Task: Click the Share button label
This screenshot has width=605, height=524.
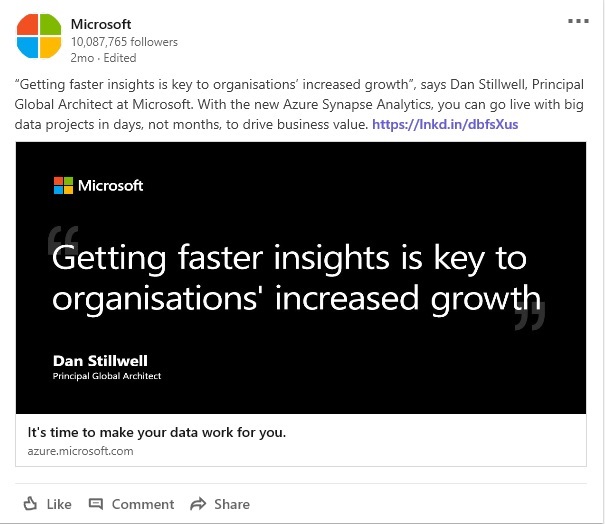Action: (232, 504)
